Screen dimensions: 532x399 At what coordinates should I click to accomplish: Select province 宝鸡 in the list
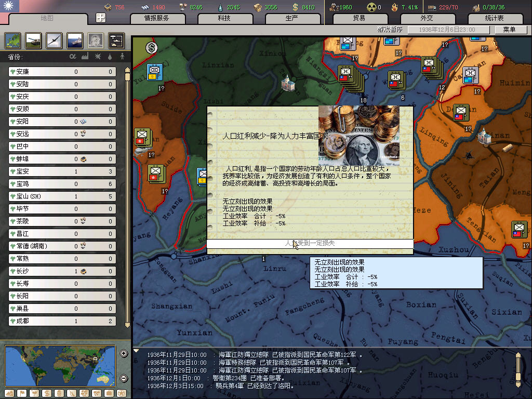pyautogui.click(x=62, y=184)
